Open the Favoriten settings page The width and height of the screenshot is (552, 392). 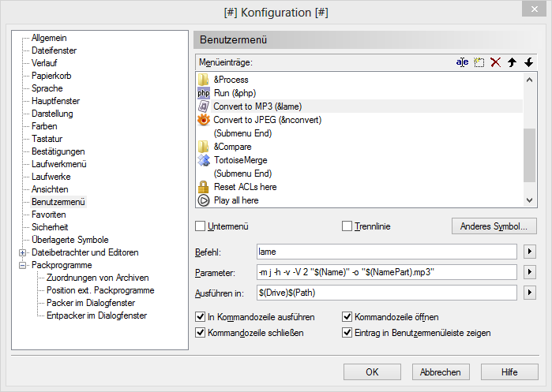click(x=49, y=215)
